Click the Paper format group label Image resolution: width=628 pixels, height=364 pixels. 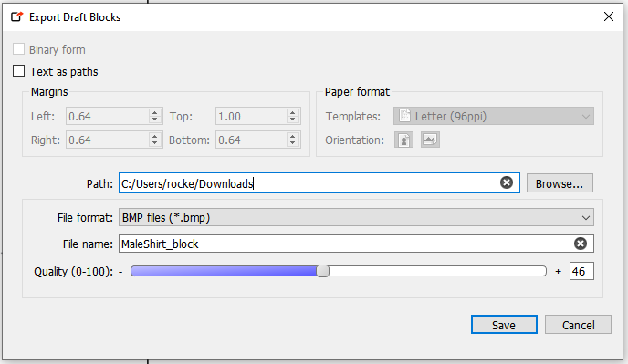357,92
